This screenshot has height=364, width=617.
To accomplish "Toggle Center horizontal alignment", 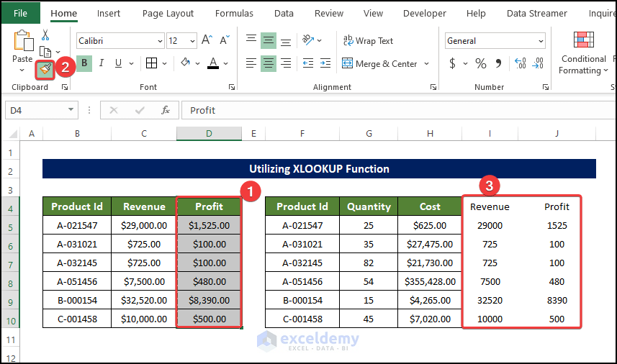I will click(x=269, y=63).
